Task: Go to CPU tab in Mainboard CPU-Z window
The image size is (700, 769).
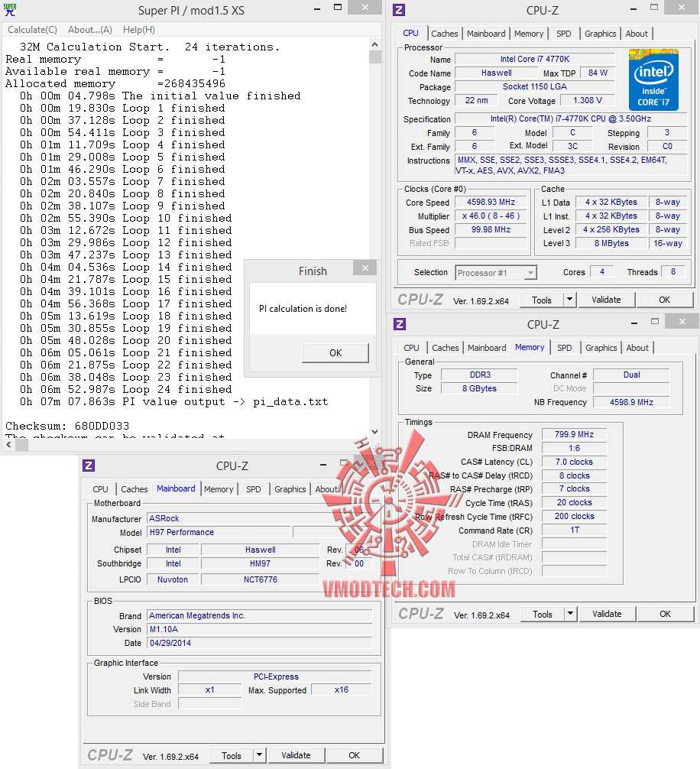Action: 100,489
